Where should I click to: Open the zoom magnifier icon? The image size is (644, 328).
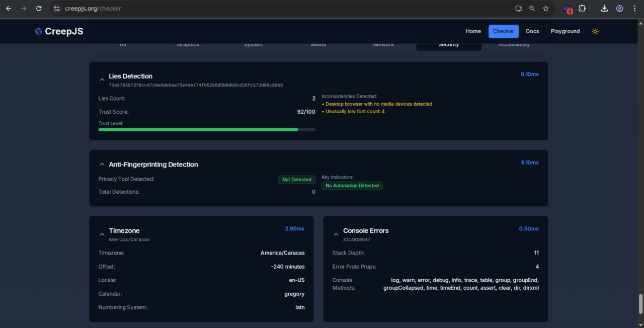532,9
